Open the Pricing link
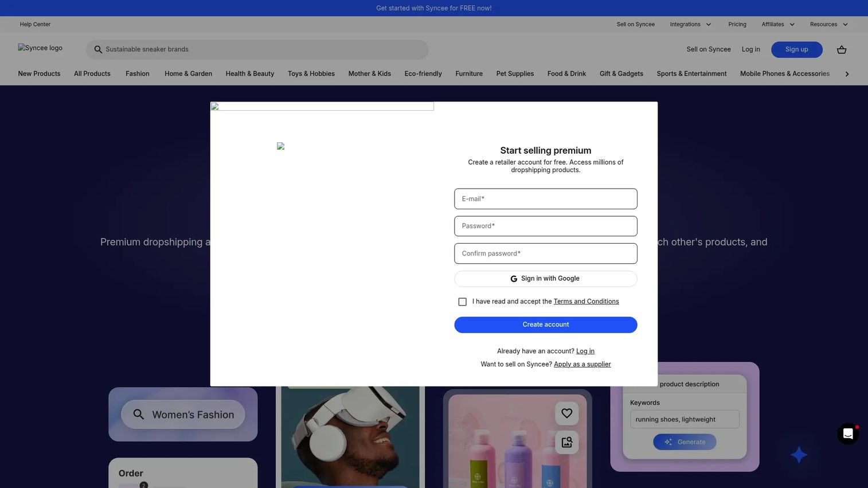 [x=737, y=24]
